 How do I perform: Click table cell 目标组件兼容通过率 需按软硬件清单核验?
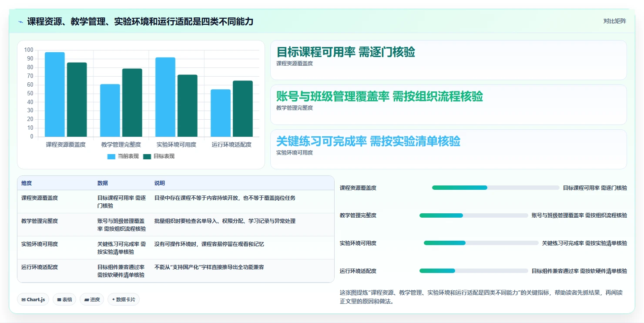pyautogui.click(x=121, y=271)
